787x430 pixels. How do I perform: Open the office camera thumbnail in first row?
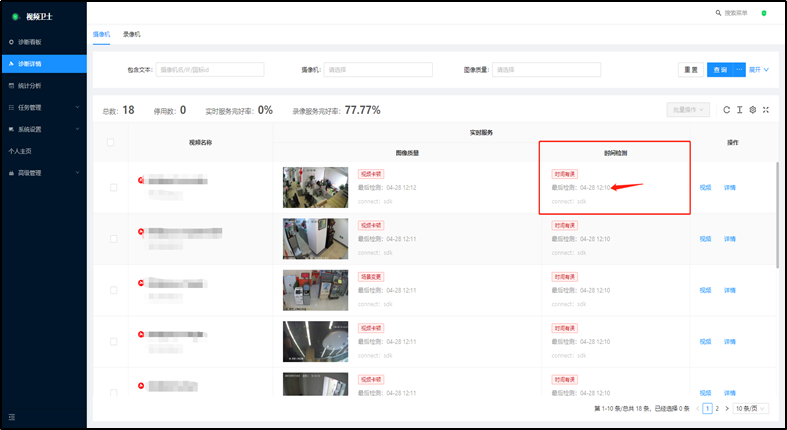(315, 188)
